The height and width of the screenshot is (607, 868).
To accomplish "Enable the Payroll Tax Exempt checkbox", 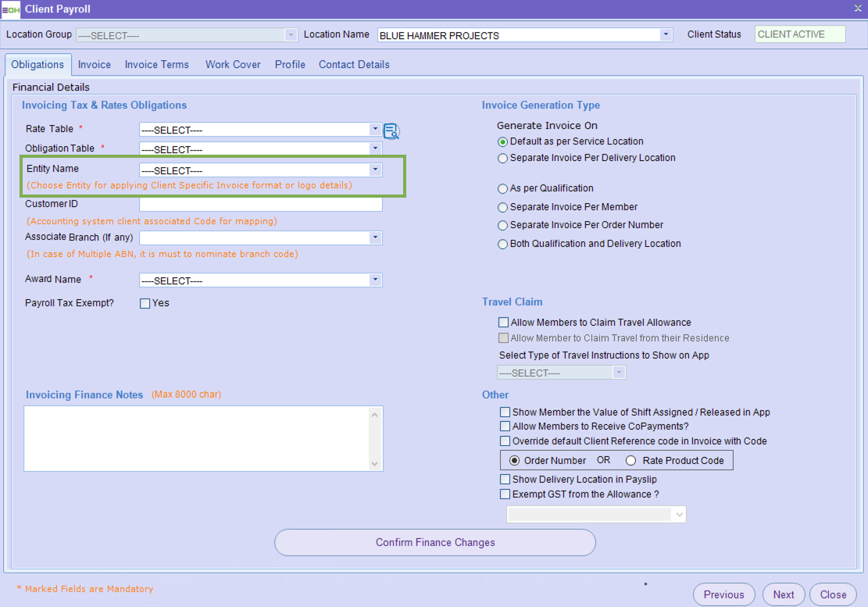I will (145, 303).
